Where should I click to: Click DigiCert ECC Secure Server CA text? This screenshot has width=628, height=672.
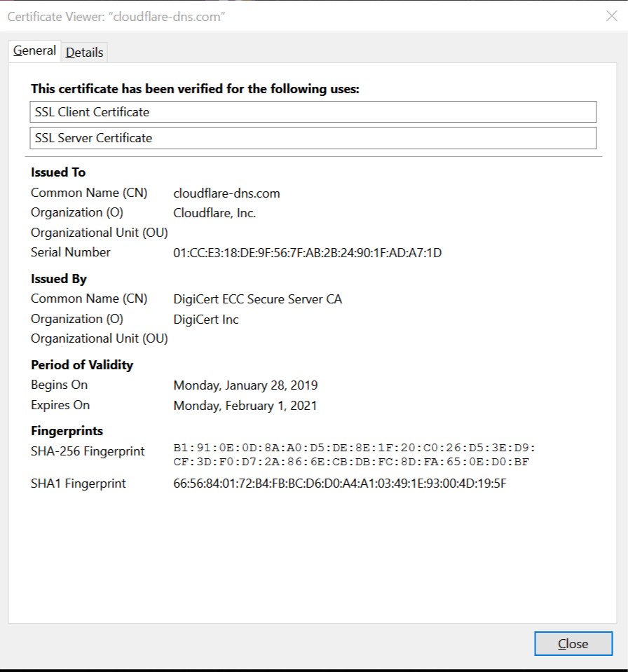pos(257,299)
